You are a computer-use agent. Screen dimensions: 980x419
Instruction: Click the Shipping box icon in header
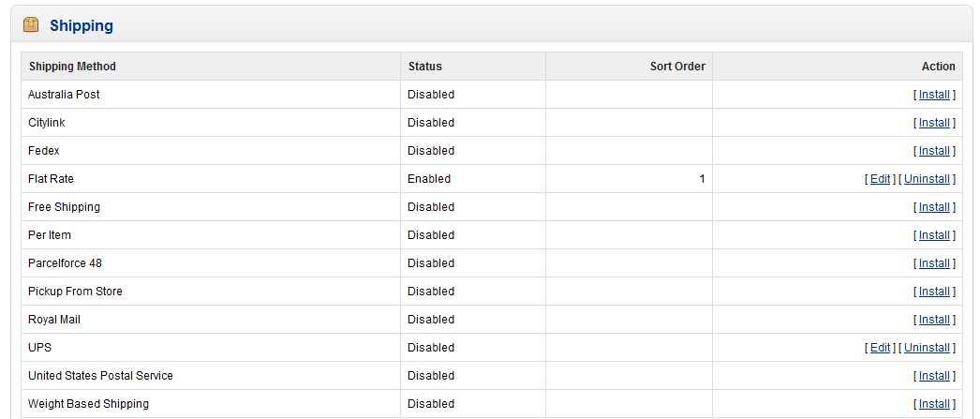(x=31, y=25)
